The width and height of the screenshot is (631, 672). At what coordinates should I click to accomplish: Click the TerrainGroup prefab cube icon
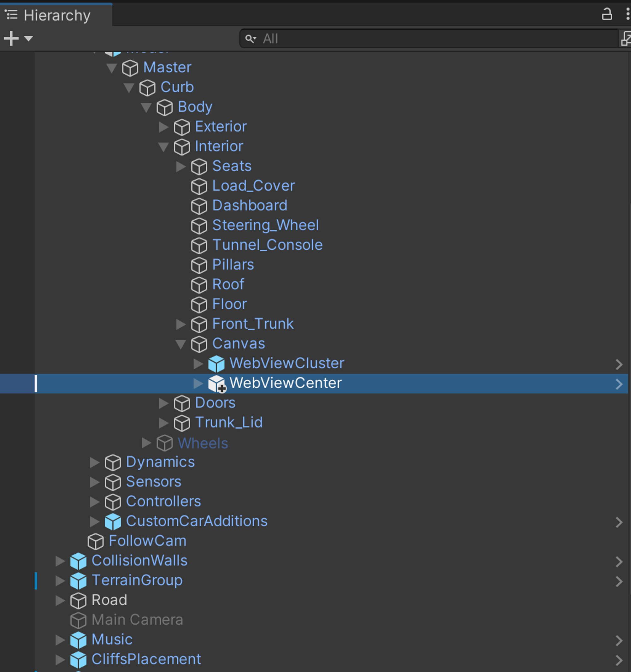(78, 581)
